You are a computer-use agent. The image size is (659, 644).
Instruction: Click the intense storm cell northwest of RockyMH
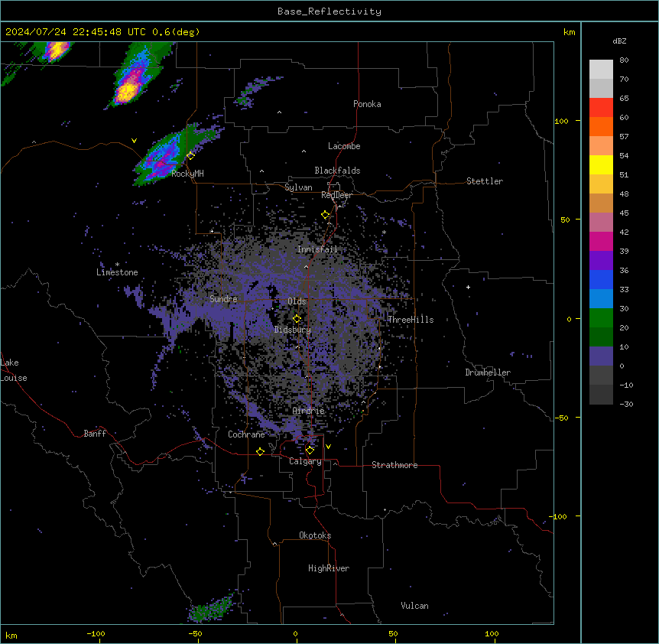(x=128, y=90)
